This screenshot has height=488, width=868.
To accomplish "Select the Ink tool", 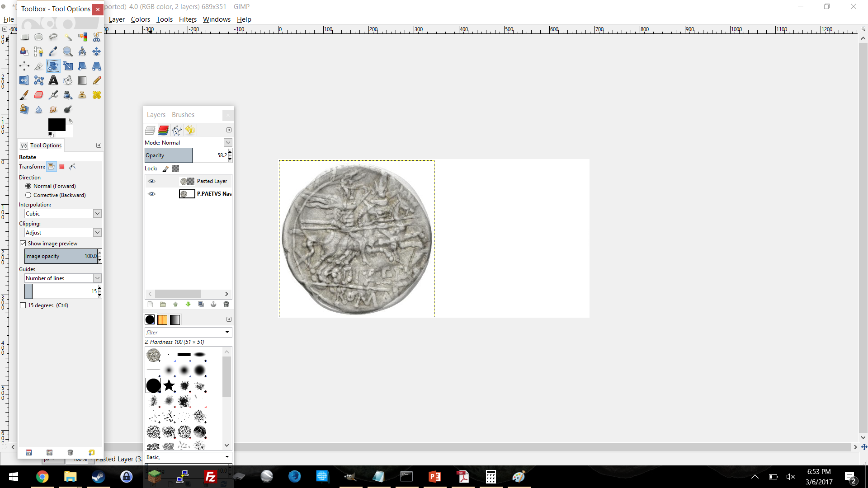I will (x=68, y=95).
